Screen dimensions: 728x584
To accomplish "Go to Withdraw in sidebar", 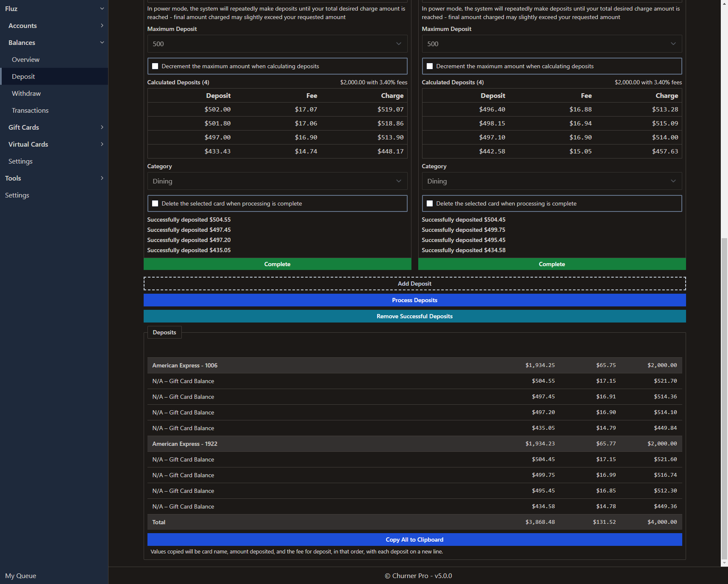I will pyautogui.click(x=26, y=93).
